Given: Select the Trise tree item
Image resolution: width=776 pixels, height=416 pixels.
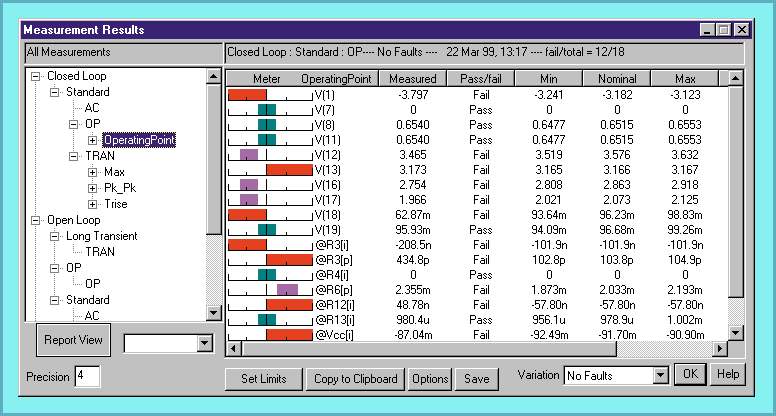Looking at the screenshot, I should 115,203.
